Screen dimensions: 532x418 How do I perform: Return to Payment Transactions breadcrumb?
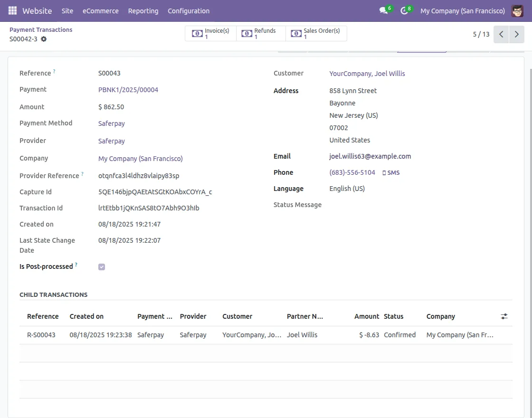tap(41, 29)
